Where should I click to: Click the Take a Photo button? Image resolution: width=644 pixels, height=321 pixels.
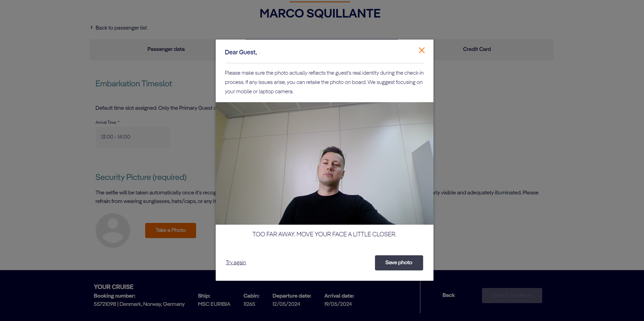[171, 231]
